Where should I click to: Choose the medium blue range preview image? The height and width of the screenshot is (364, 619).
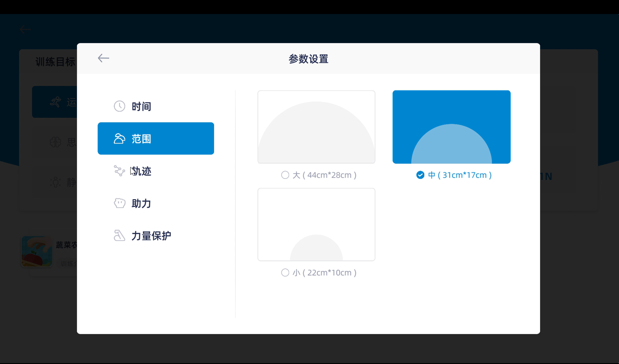[x=451, y=127]
